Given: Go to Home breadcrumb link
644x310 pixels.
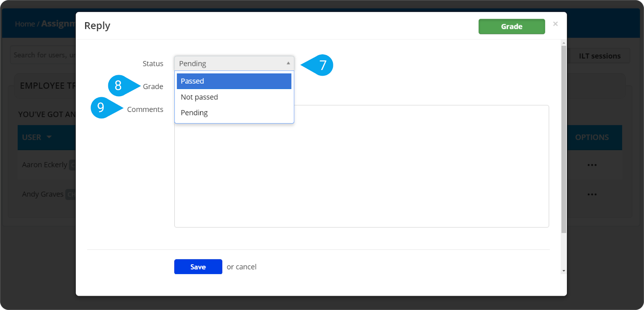Looking at the screenshot, I should click(25, 24).
